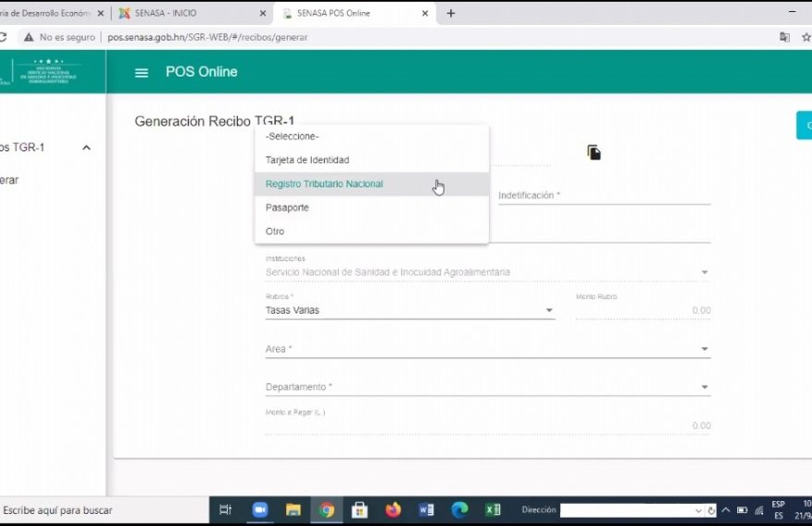Viewport: 812px width, 526px height.
Task: Open Excel from the taskbar
Action: coord(493,509)
